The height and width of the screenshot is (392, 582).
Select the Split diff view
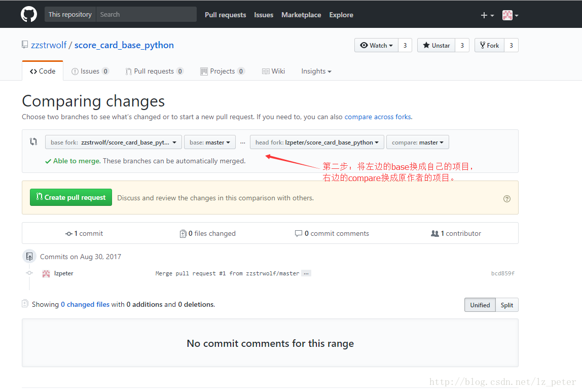point(506,305)
